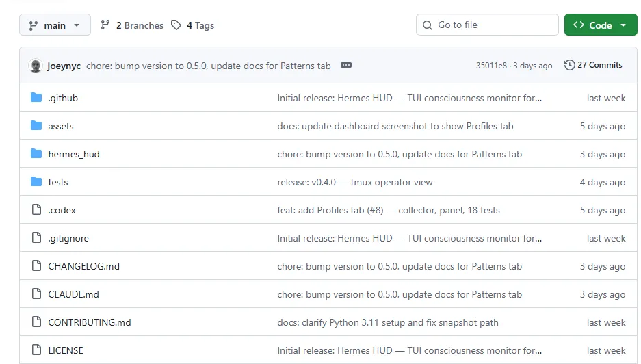This screenshot has height=364, width=641.
Task: Open the LICENSE file
Action: pos(66,350)
